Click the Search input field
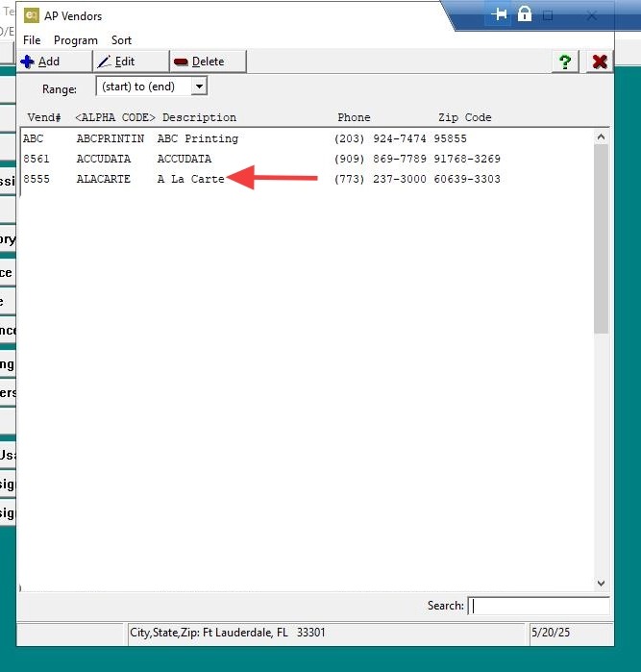641x672 pixels. pyautogui.click(x=538, y=606)
